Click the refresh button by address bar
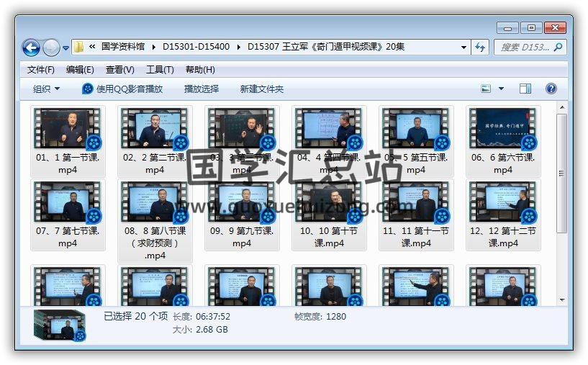The height and width of the screenshot is (365, 588). tap(480, 48)
